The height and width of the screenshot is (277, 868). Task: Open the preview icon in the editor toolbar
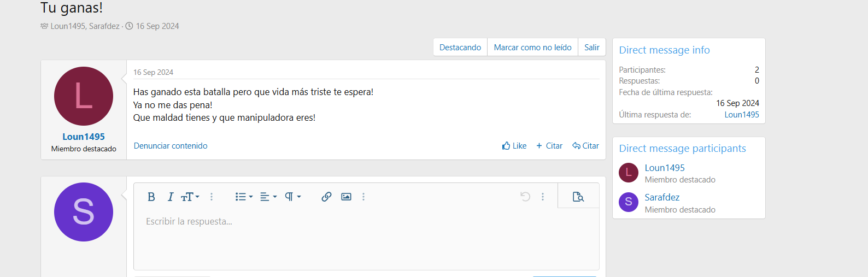pyautogui.click(x=578, y=197)
